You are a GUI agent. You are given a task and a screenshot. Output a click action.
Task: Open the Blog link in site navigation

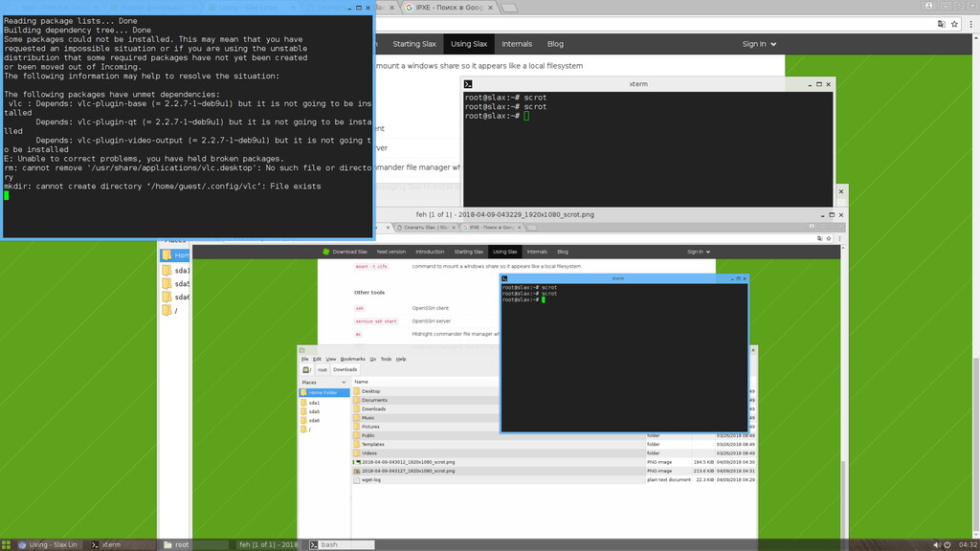[x=555, y=44]
